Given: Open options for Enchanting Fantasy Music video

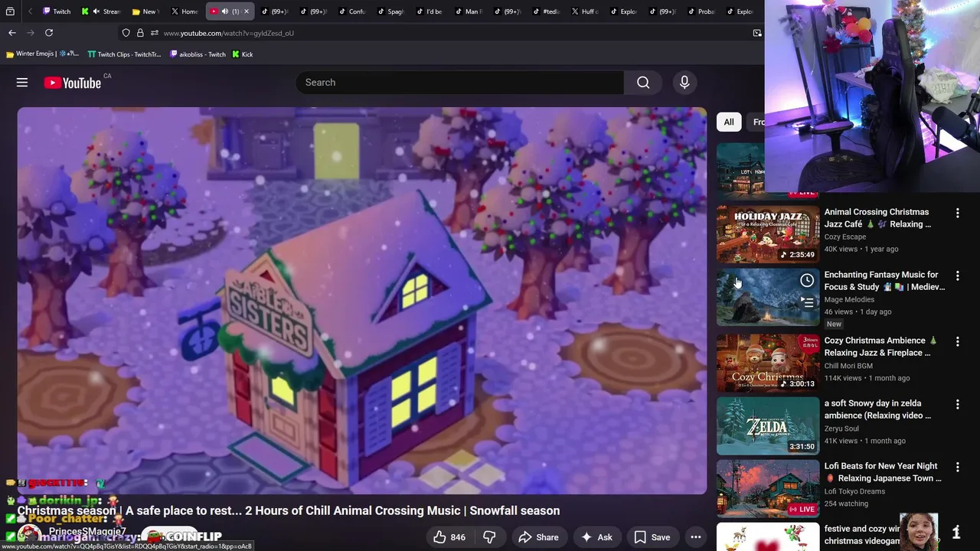Looking at the screenshot, I should coord(957,275).
